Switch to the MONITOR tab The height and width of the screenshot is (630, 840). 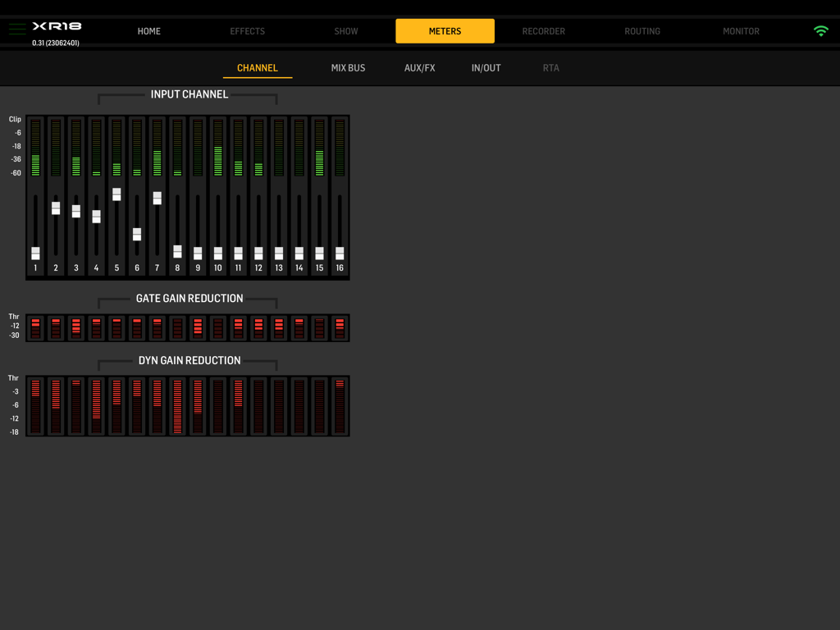coord(740,30)
